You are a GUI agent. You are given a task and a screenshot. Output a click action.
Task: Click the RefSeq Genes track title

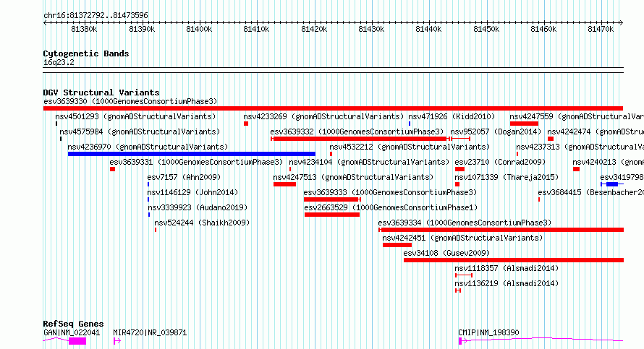73,324
